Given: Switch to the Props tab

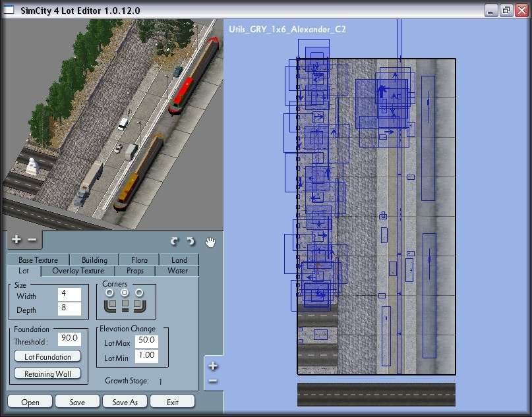Looking at the screenshot, I should 135,271.
